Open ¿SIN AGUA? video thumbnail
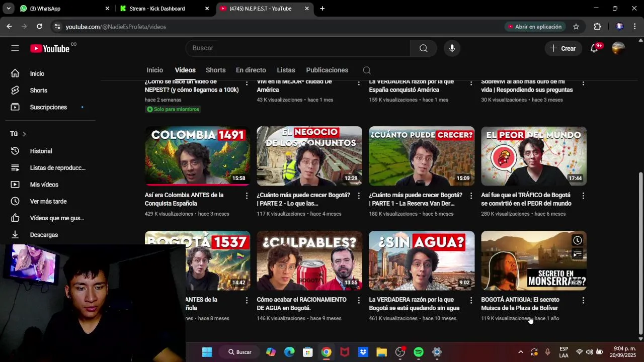Screen dimensions: 644x362 click(422, 260)
